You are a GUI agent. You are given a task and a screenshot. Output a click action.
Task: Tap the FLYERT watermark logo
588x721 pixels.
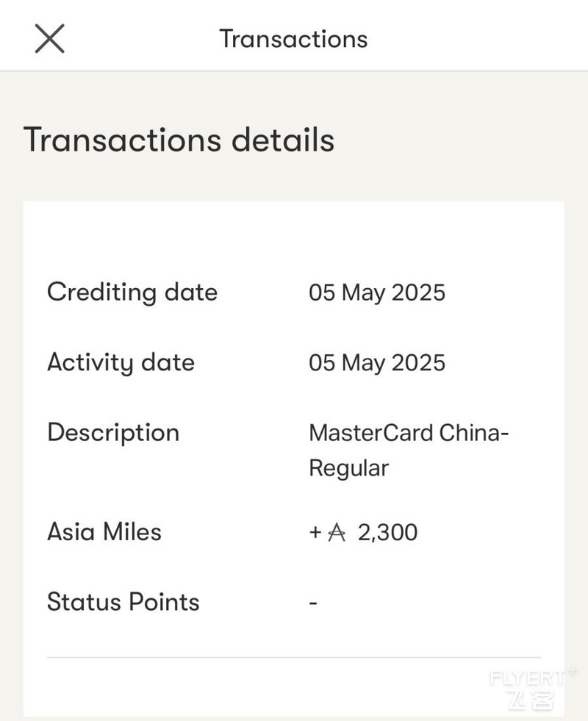[x=532, y=688]
